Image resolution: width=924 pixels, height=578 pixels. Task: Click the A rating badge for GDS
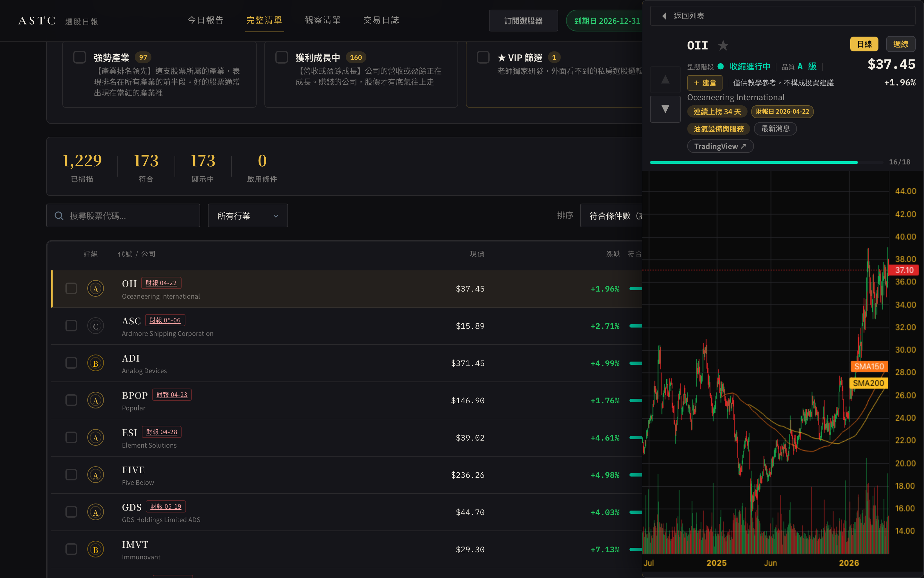[96, 512]
